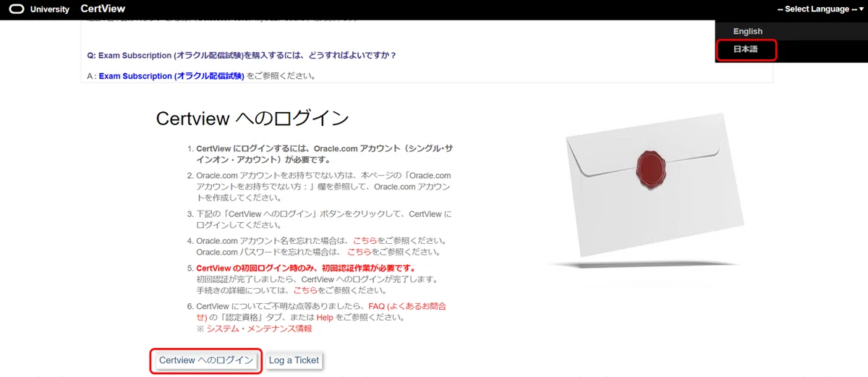Viewport: 868px width, 377px height.
Task: Click the CertView title in the header
Action: pyautogui.click(x=103, y=9)
